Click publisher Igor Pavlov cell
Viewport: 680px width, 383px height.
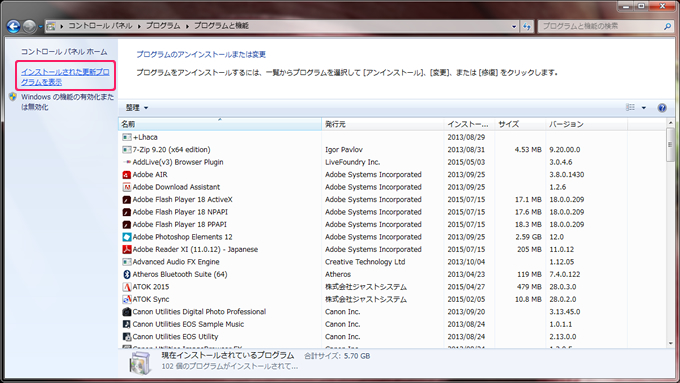tap(344, 150)
